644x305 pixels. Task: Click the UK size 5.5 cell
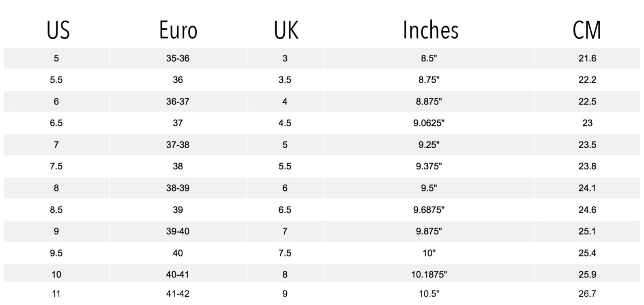click(x=285, y=166)
